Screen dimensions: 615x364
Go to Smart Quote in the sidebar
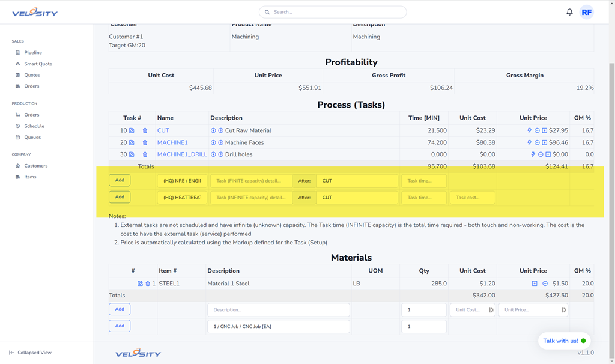point(38,64)
